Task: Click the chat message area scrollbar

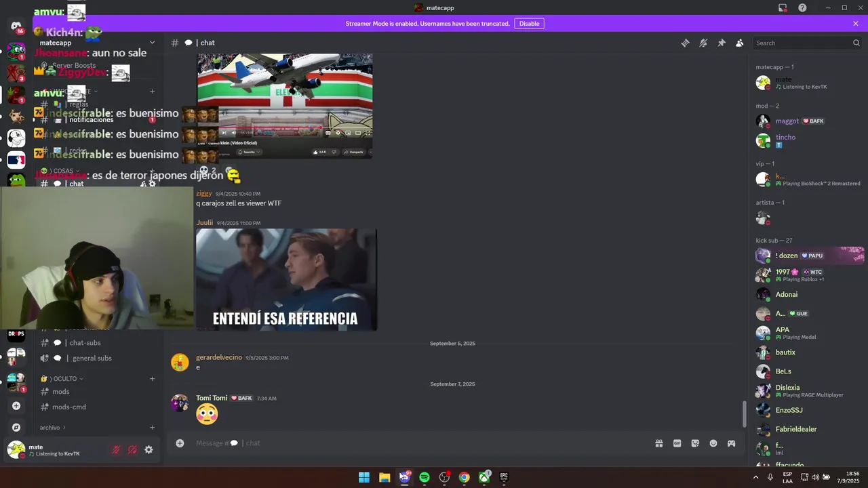Action: tap(744, 414)
